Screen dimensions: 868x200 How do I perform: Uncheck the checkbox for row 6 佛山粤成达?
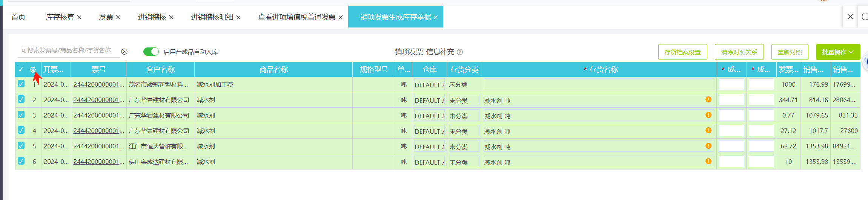[x=21, y=161]
